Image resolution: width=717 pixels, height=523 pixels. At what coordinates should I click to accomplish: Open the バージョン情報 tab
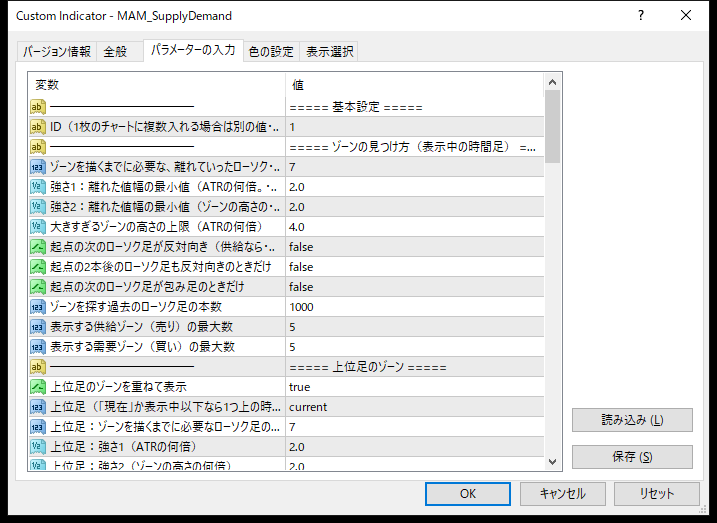coord(57,52)
